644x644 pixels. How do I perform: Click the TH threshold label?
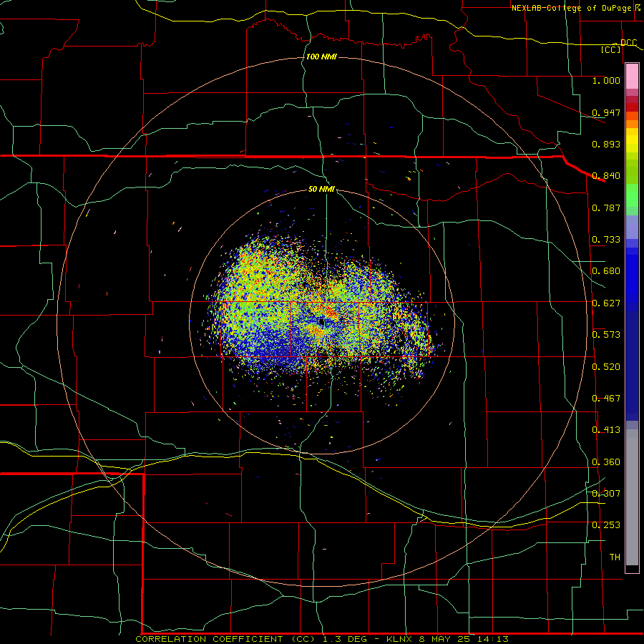pyautogui.click(x=615, y=557)
